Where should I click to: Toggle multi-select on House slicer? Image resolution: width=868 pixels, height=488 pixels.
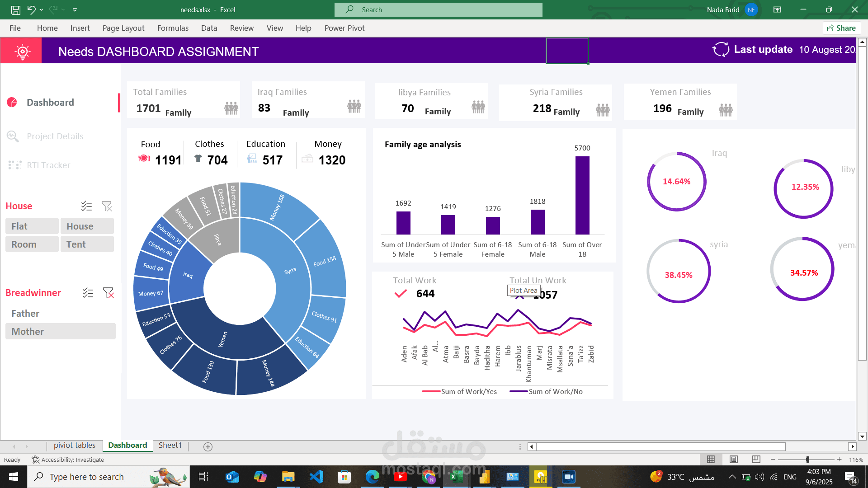tap(86, 206)
